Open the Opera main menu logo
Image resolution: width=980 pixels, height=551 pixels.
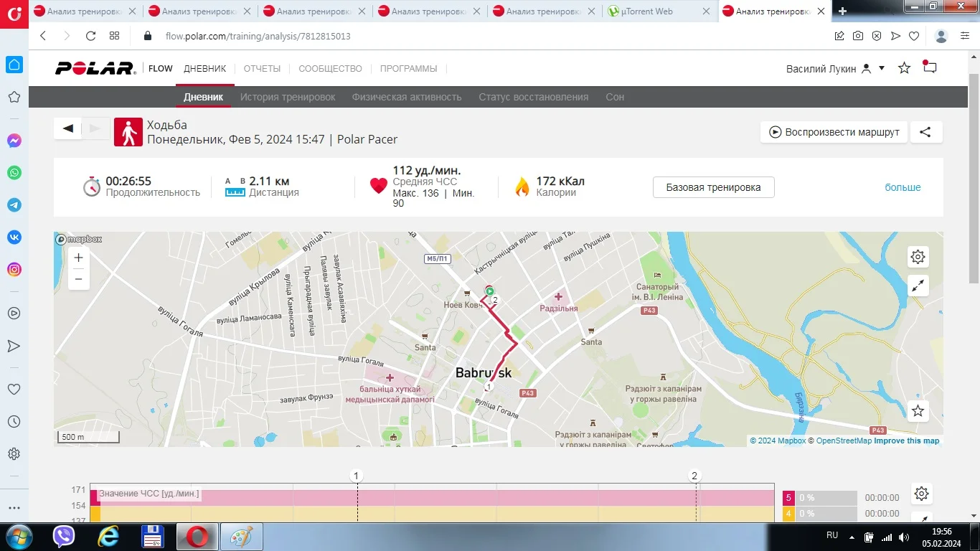(x=14, y=16)
